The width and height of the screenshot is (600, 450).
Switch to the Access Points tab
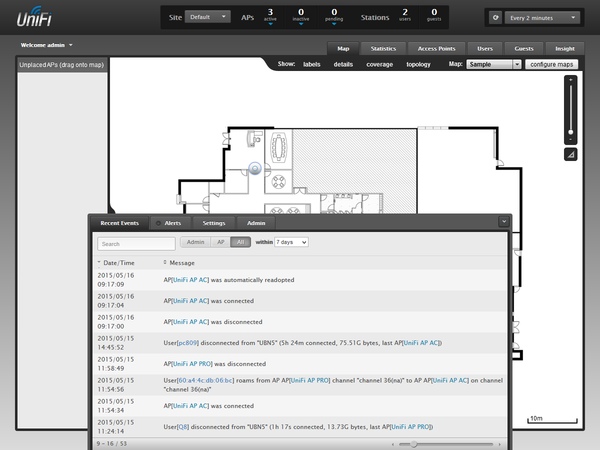click(436, 49)
